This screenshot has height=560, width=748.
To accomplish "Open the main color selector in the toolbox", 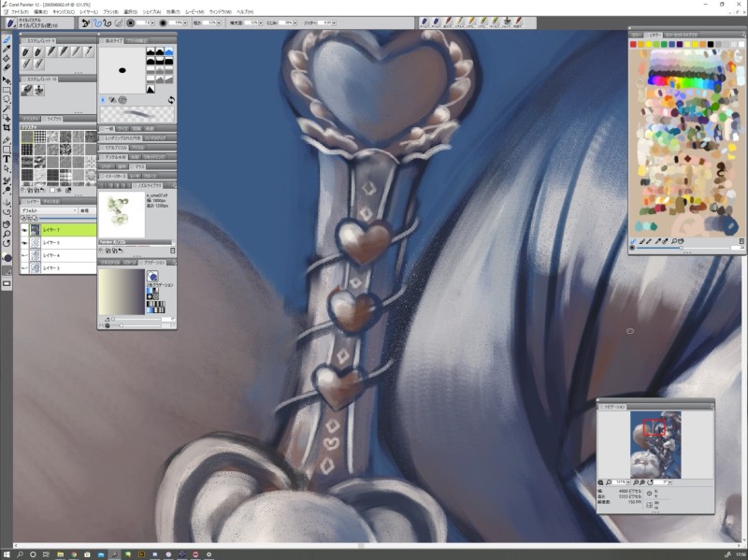I will 7,258.
